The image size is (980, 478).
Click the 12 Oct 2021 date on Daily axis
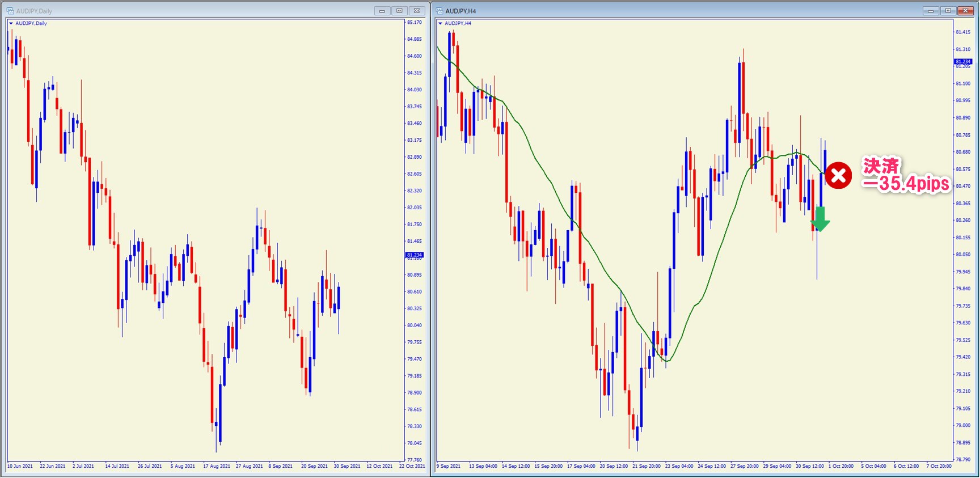379,467
